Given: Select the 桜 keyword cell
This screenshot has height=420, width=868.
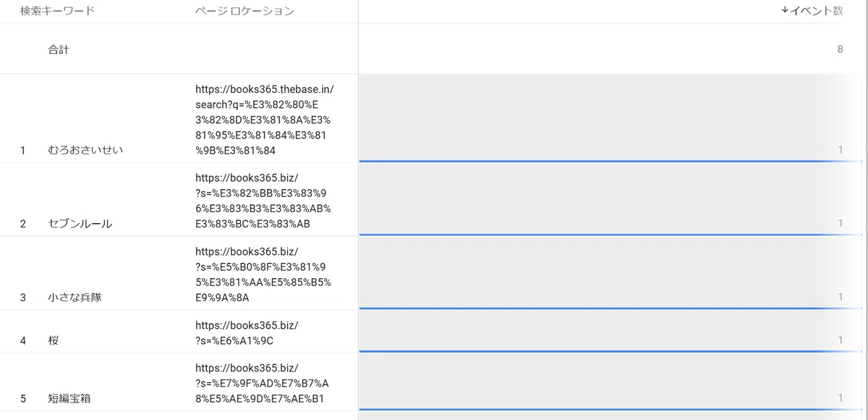Looking at the screenshot, I should click(54, 340).
